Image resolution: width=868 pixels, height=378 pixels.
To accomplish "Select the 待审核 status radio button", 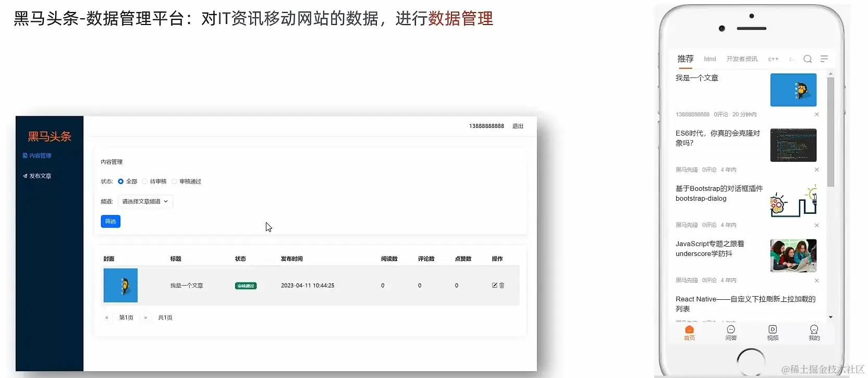I will coord(144,181).
